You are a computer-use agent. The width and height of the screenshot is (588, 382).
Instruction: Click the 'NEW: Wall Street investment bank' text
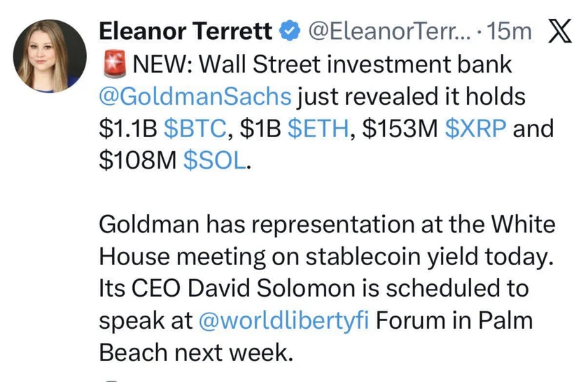click(x=322, y=65)
